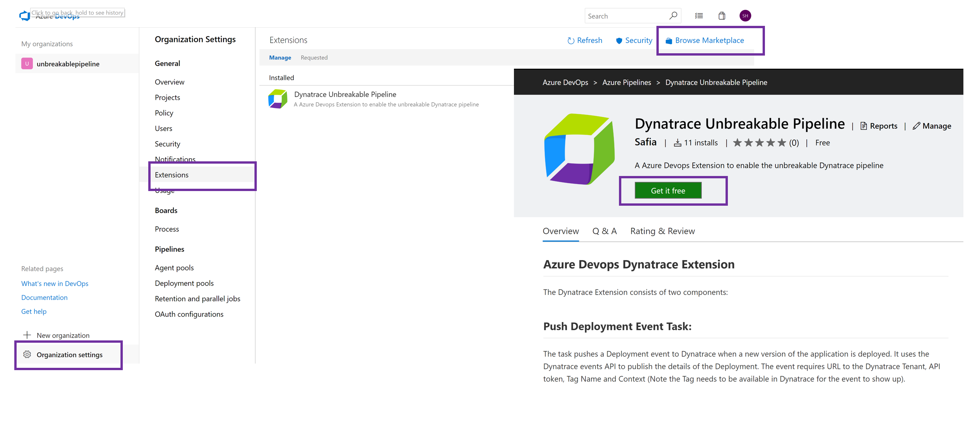Click into the Search input field
980x423 pixels.
pyautogui.click(x=626, y=16)
